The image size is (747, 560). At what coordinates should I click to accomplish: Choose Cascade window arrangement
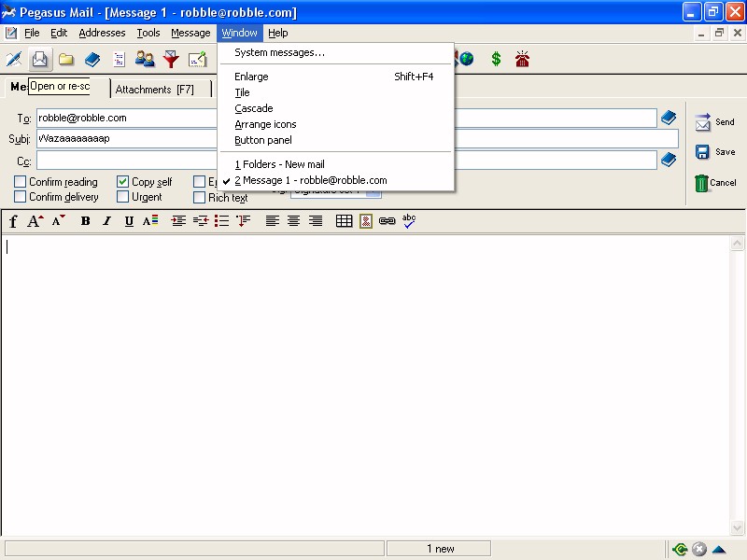pyautogui.click(x=335, y=108)
